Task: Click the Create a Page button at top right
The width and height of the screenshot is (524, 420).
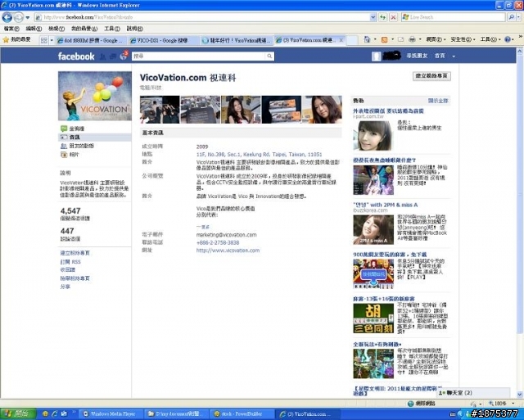Action: [x=431, y=76]
